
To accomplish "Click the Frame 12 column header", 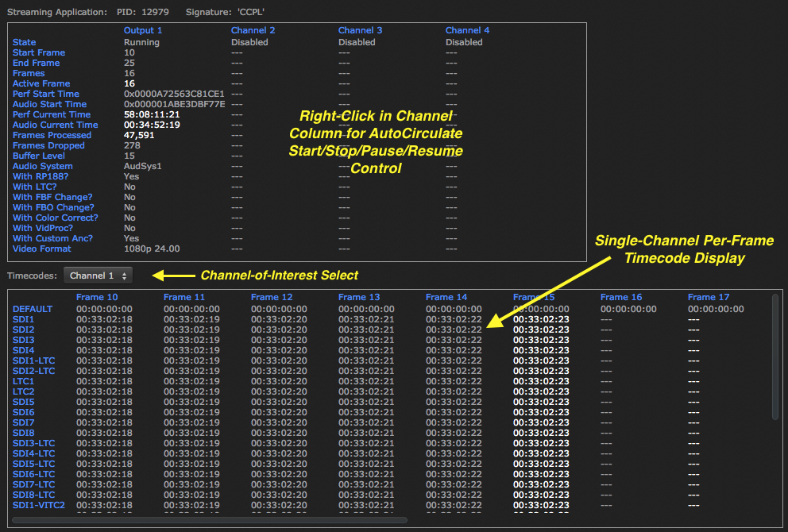I will (x=272, y=297).
